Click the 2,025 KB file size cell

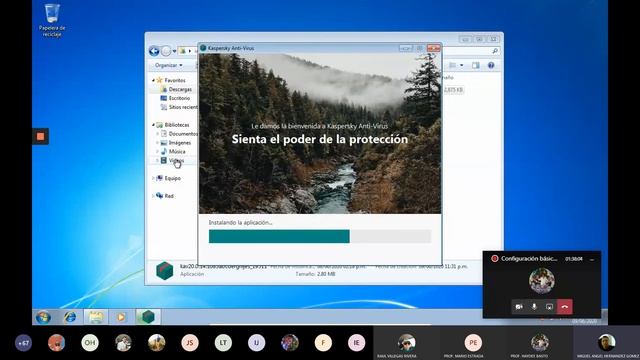pos(453,90)
